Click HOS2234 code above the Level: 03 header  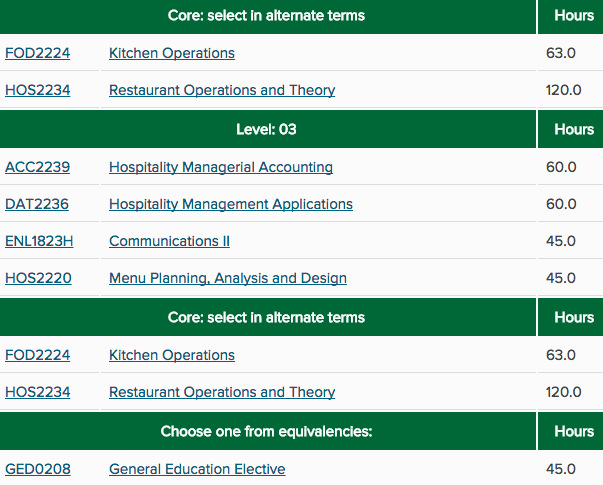tap(37, 90)
